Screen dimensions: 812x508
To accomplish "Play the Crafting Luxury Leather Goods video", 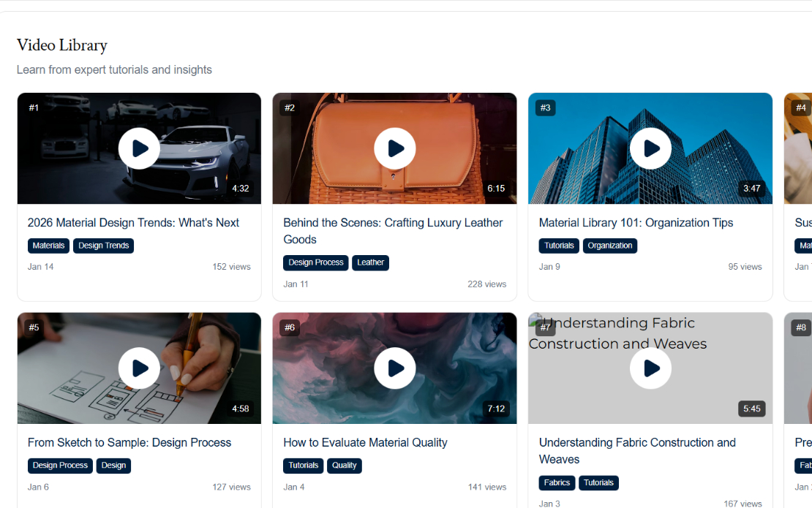I will 394,148.
